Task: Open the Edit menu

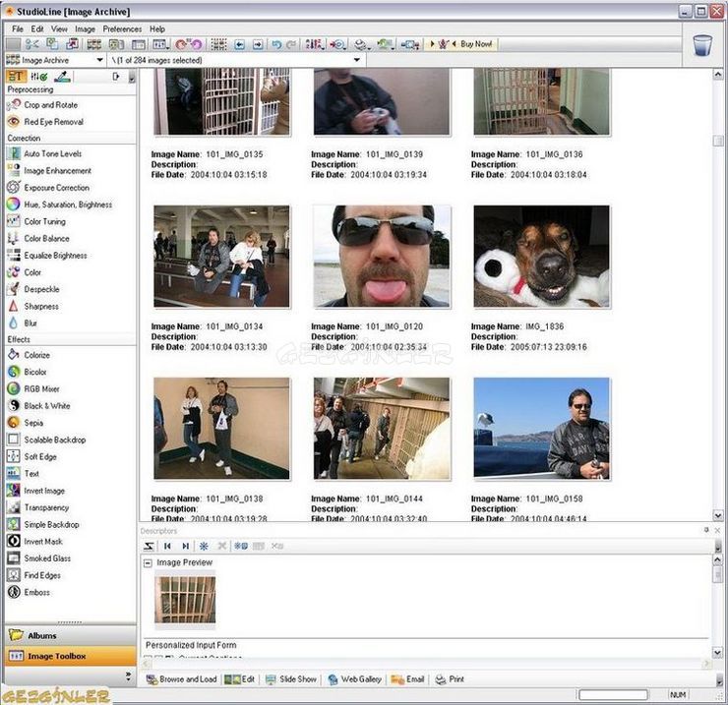Action: 37,29
